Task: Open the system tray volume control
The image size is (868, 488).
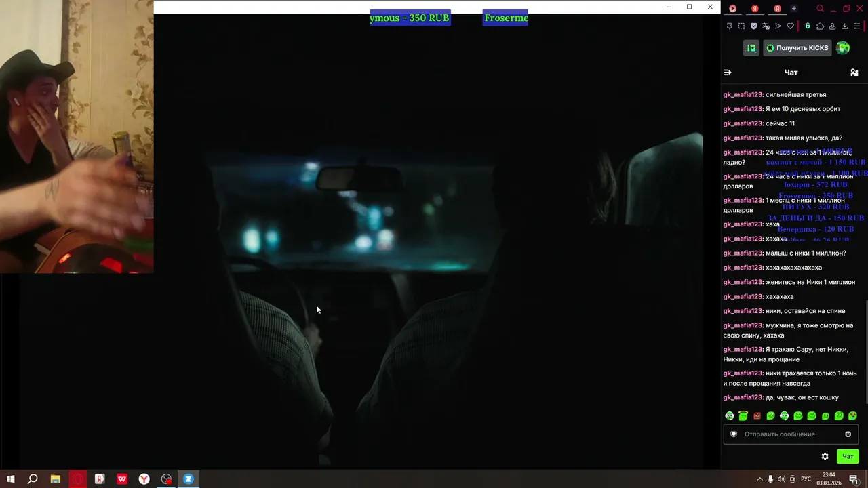Action: coord(781,479)
